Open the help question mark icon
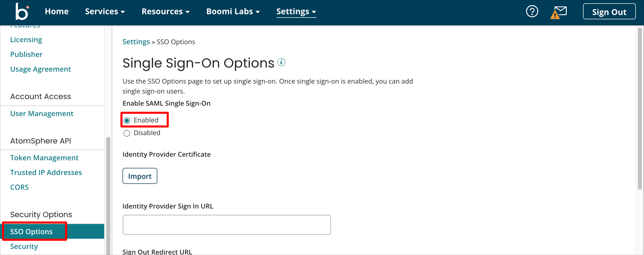 tap(532, 11)
